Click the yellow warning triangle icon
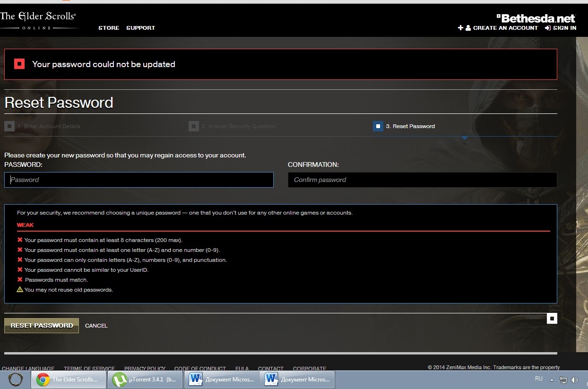 tap(20, 289)
